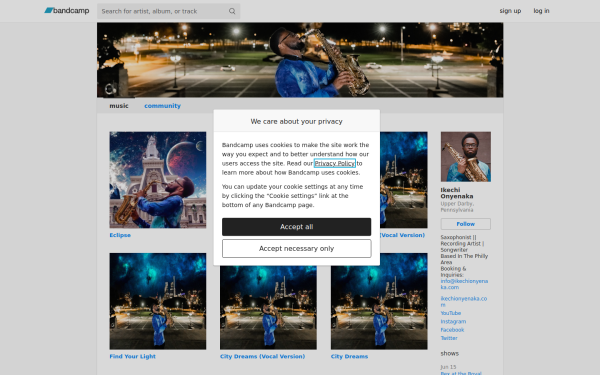This screenshot has width=600, height=375.
Task: Click the Find Your Light title link
Action: [x=132, y=356]
